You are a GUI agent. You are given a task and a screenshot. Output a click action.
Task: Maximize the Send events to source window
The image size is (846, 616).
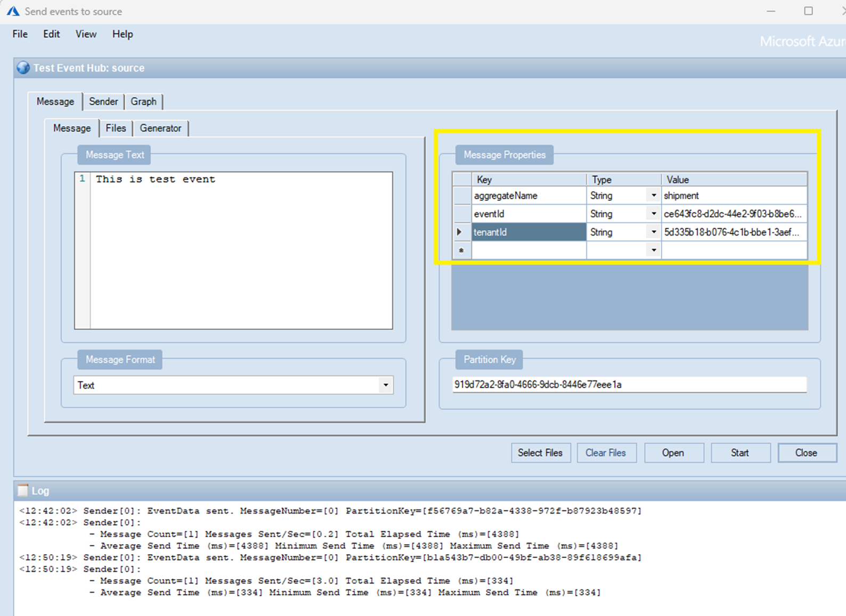tap(808, 11)
